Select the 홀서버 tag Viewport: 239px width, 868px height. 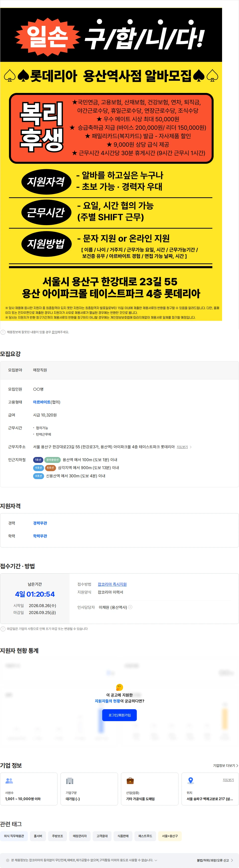(x=38, y=836)
